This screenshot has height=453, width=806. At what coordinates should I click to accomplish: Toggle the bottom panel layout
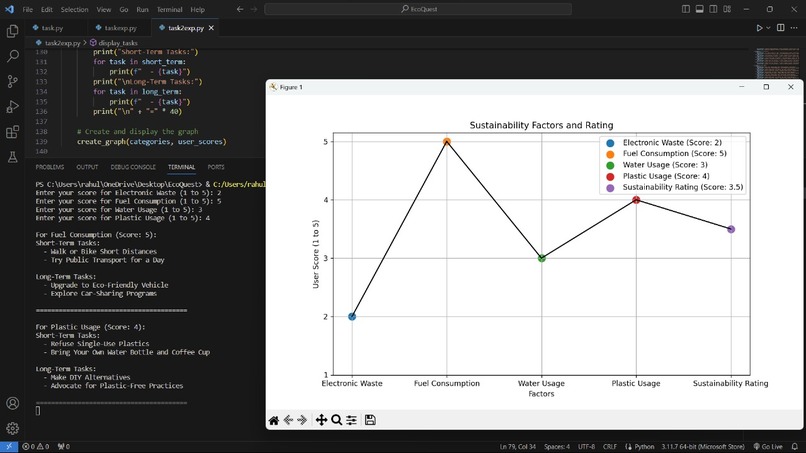tap(700, 9)
